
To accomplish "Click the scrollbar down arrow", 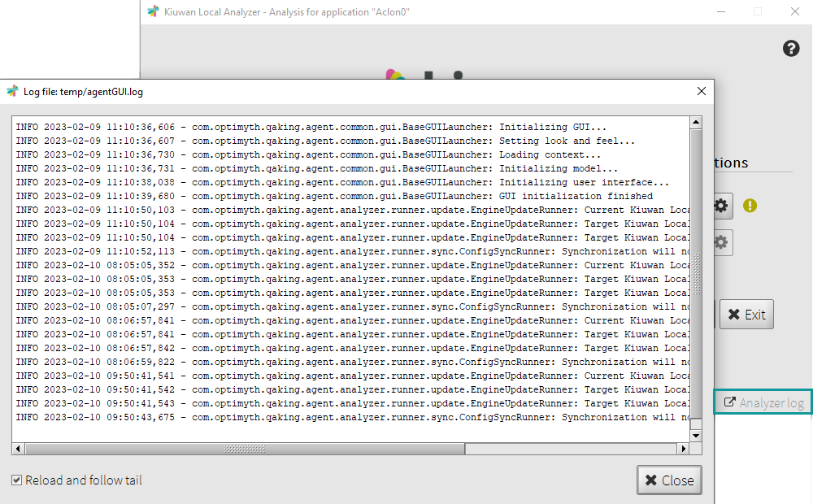I will [x=695, y=435].
